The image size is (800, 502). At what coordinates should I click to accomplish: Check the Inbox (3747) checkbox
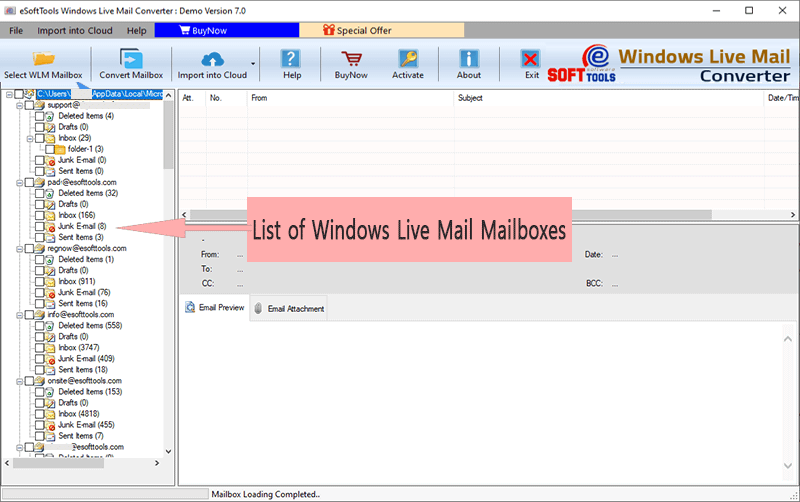click(x=39, y=348)
